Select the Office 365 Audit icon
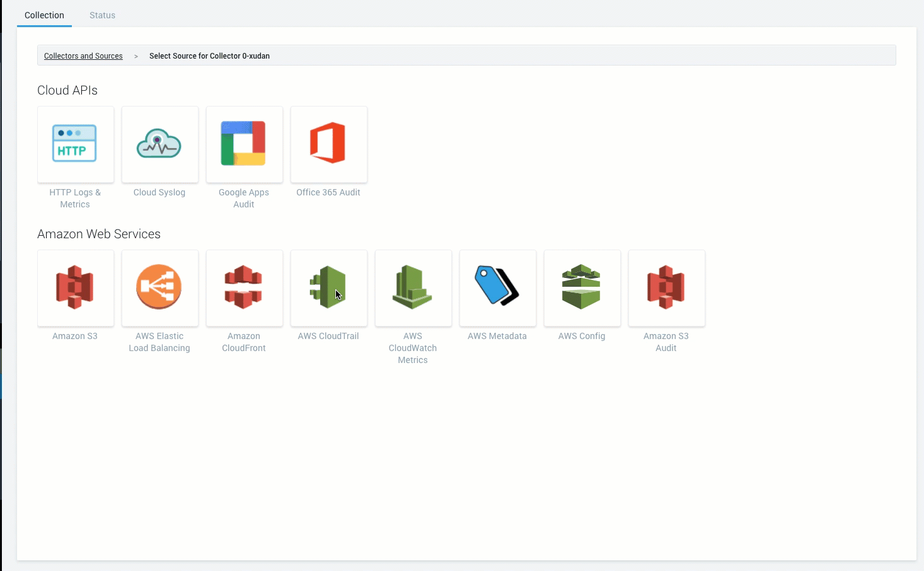The image size is (924, 571). pos(328,144)
